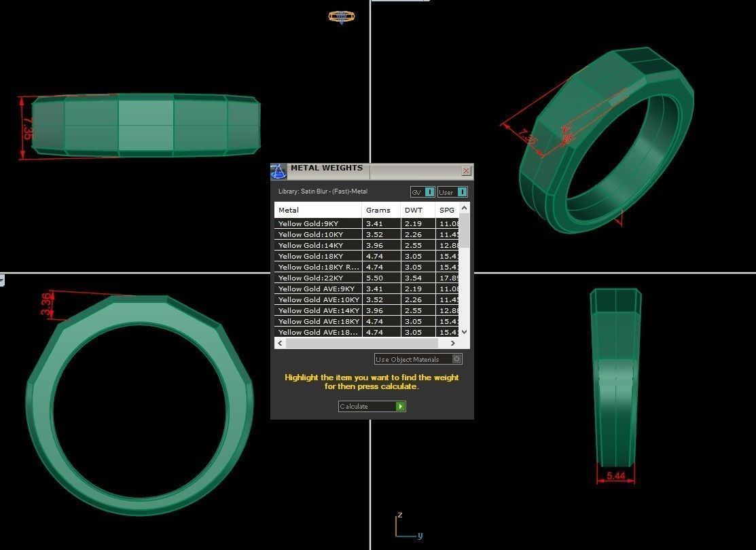Click the 3.36 dimension label
756x550 pixels.
[x=46, y=304]
